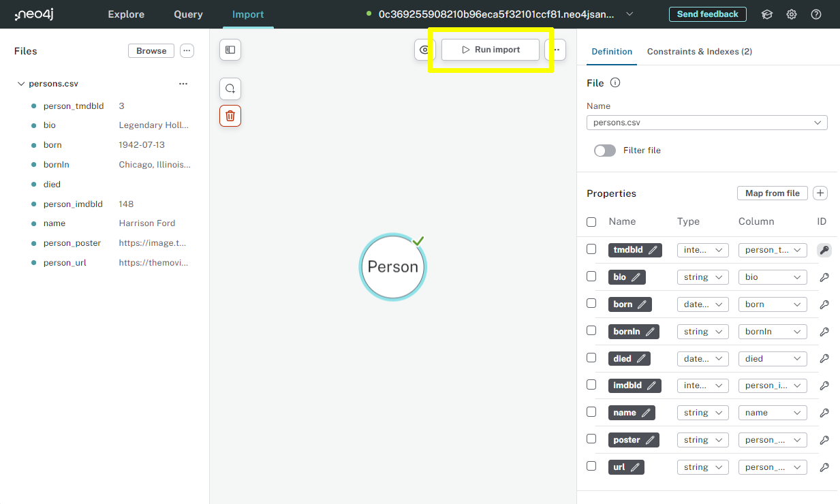Open the Explore section in the top navigation
840x504 pixels.
(125, 14)
